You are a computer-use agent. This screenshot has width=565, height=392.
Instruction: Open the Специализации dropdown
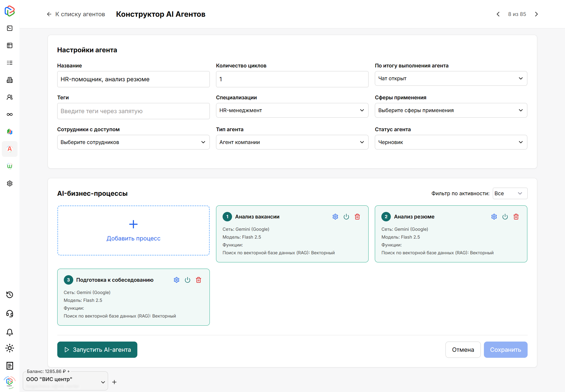click(292, 110)
